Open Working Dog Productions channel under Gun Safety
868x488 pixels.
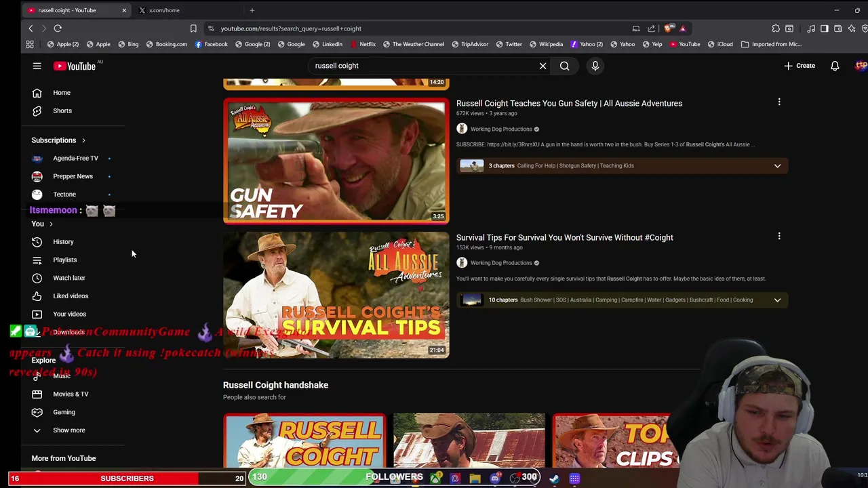(501, 129)
